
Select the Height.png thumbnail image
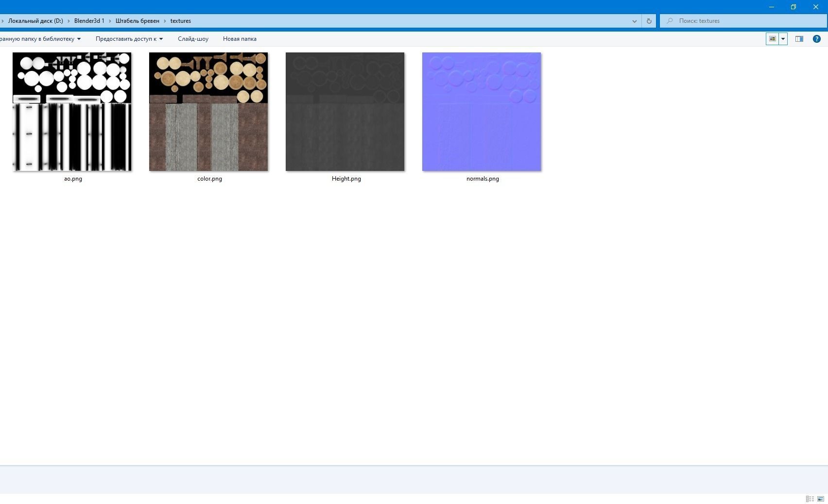pyautogui.click(x=345, y=112)
